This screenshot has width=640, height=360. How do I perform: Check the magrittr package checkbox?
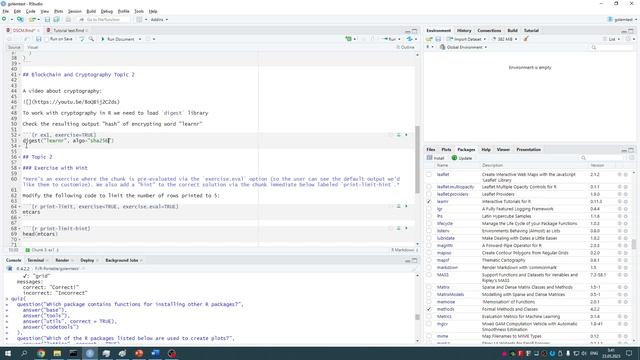click(x=429, y=246)
